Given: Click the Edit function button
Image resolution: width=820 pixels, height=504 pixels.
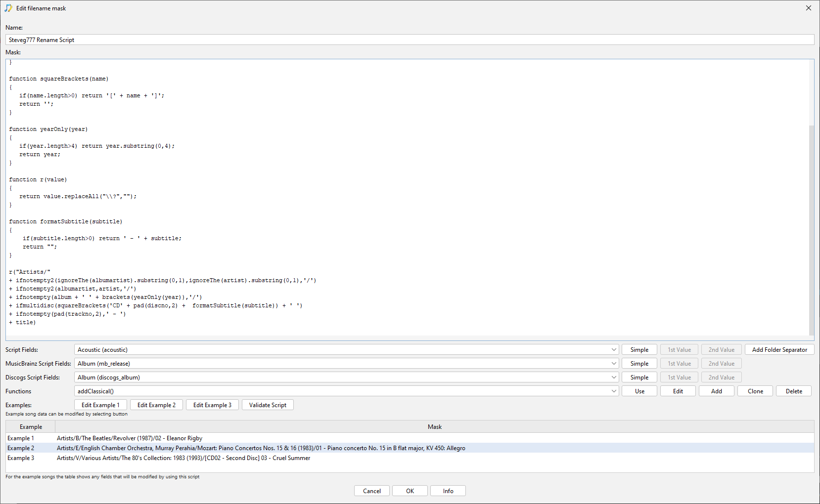Looking at the screenshot, I should tap(678, 391).
